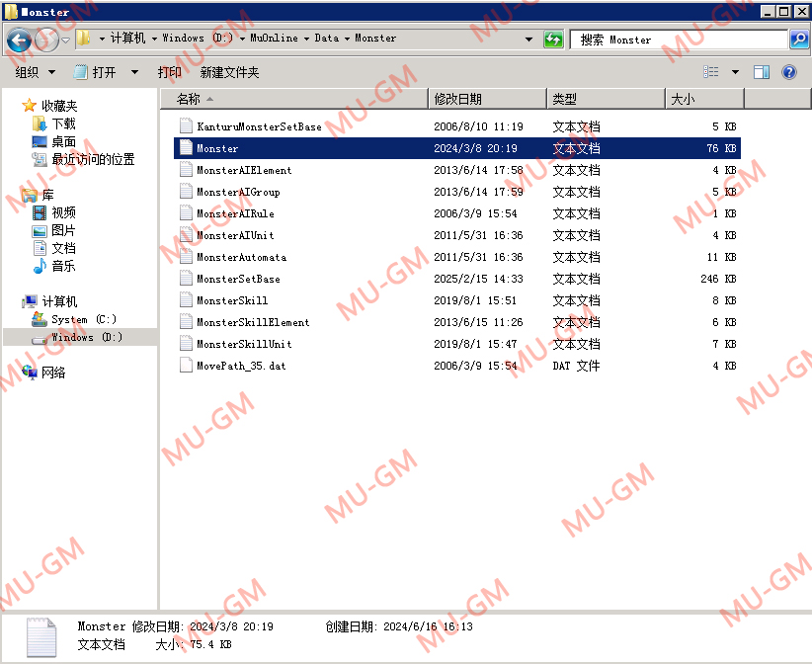Sort files by 修改日期 column header
Image resolution: width=812 pixels, height=664 pixels.
pyautogui.click(x=458, y=99)
